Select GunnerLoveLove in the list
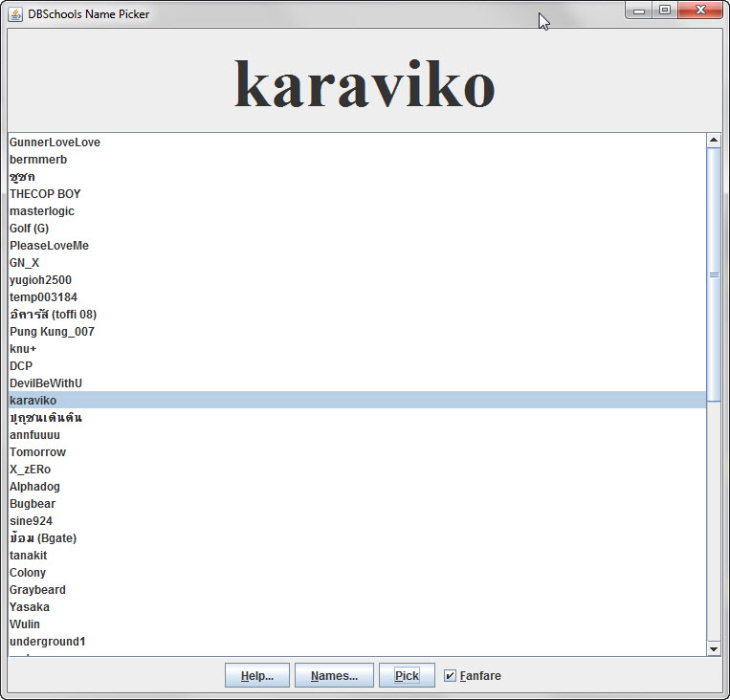The height and width of the screenshot is (700, 730). coord(357,142)
